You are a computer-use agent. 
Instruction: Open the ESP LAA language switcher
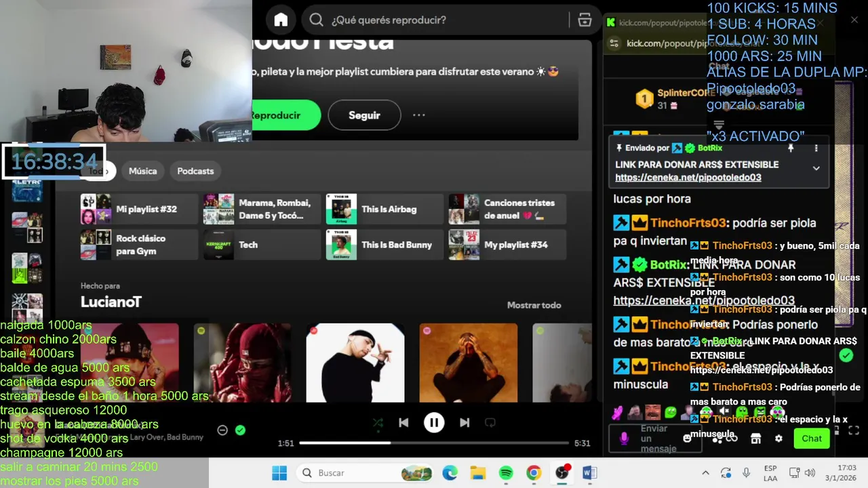click(x=770, y=473)
